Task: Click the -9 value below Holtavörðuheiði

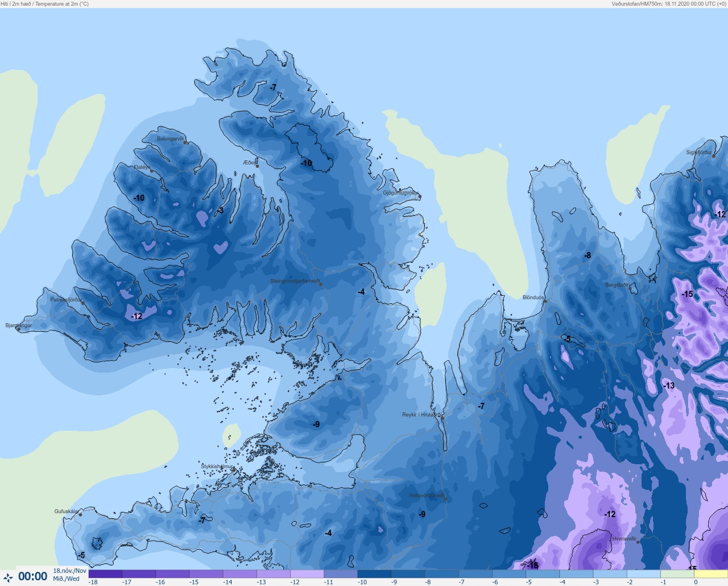Action: tap(422, 514)
